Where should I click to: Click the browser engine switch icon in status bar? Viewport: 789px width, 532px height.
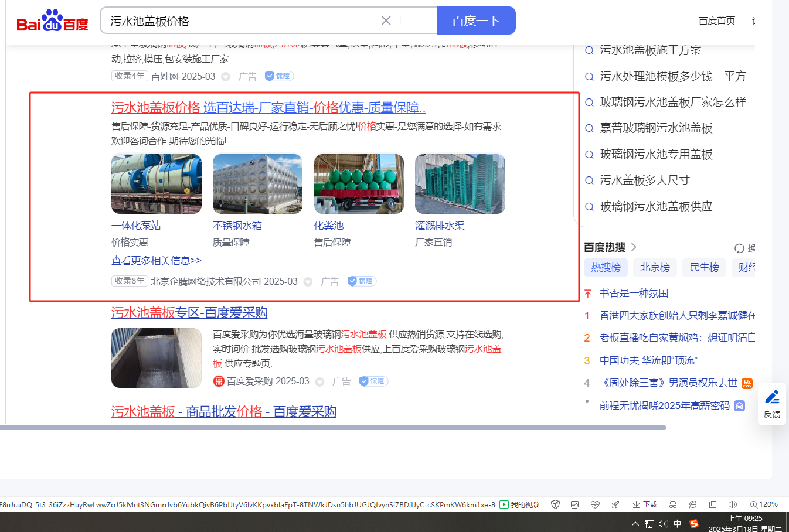693,504
